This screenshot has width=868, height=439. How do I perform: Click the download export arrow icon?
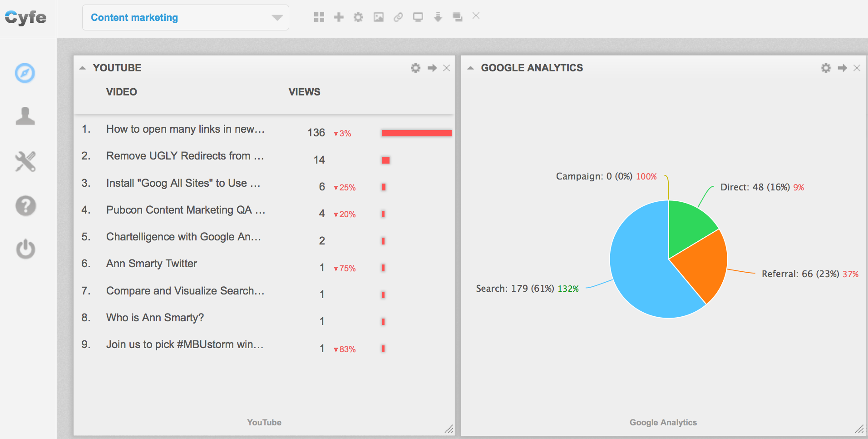[438, 17]
